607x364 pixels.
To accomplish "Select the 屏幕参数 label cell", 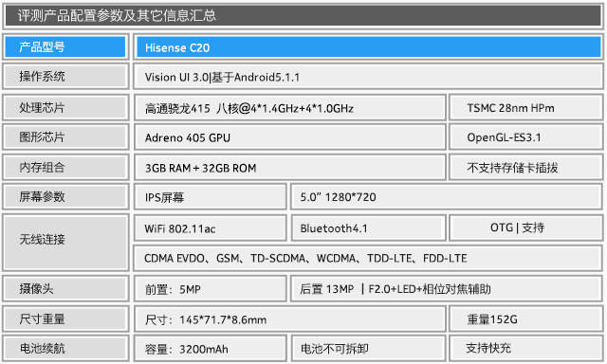I will click(x=65, y=197).
